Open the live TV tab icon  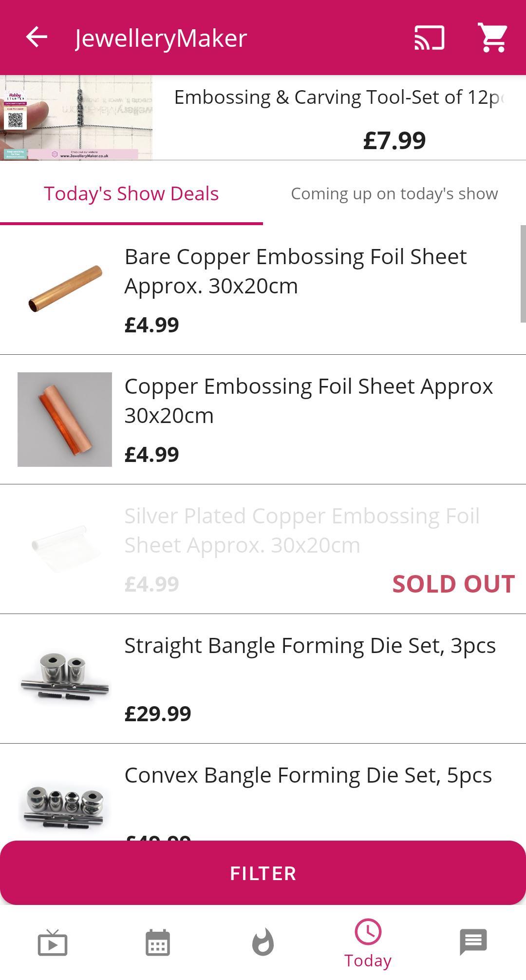(x=53, y=942)
